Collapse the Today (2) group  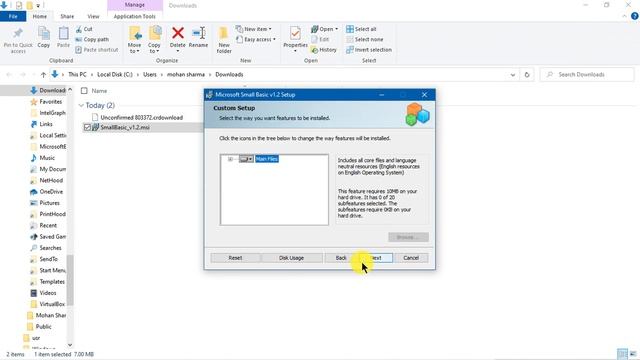click(81, 105)
